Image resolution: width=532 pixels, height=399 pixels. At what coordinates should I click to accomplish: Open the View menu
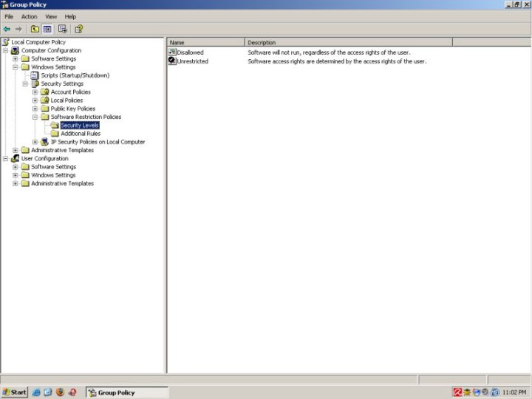(x=50, y=16)
